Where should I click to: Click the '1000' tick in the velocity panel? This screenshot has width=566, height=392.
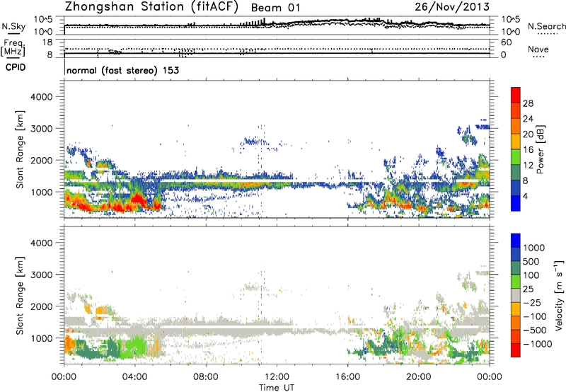coord(42,338)
